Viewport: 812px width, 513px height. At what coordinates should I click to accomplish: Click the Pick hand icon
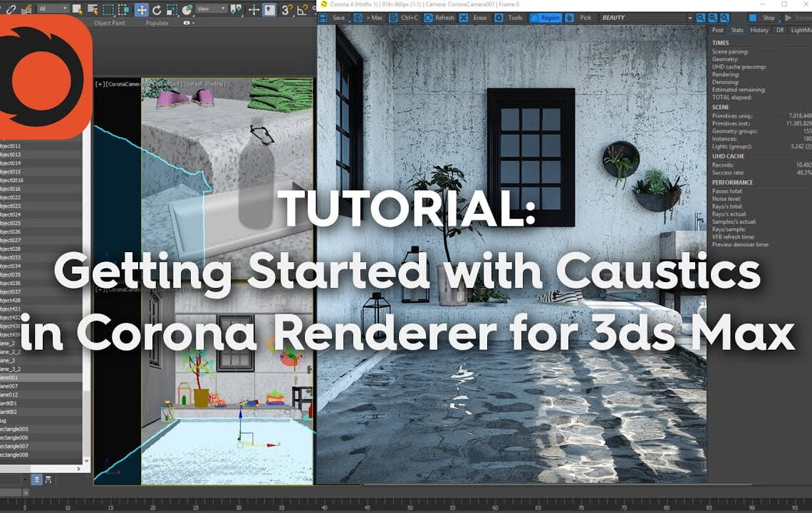click(569, 18)
